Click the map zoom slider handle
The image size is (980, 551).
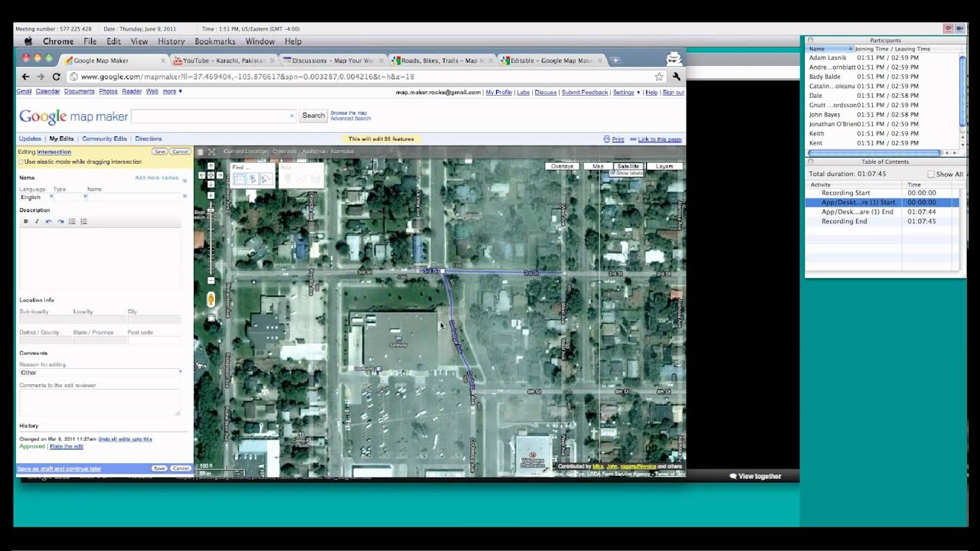(x=211, y=212)
